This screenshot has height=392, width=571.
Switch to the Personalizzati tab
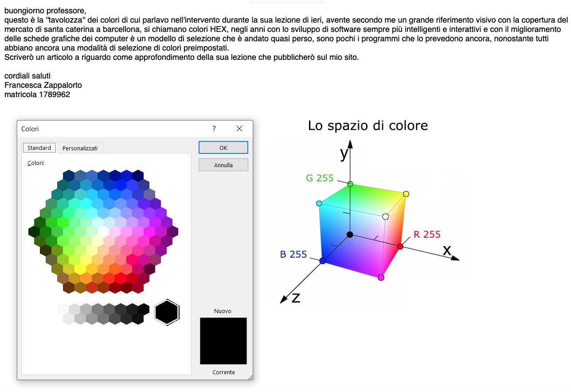(80, 147)
